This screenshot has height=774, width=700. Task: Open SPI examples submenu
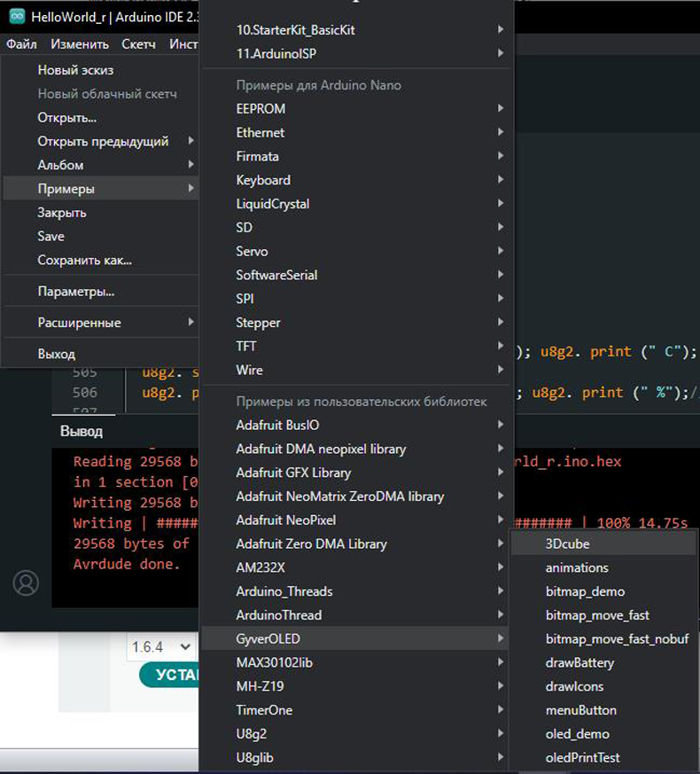tap(356, 299)
